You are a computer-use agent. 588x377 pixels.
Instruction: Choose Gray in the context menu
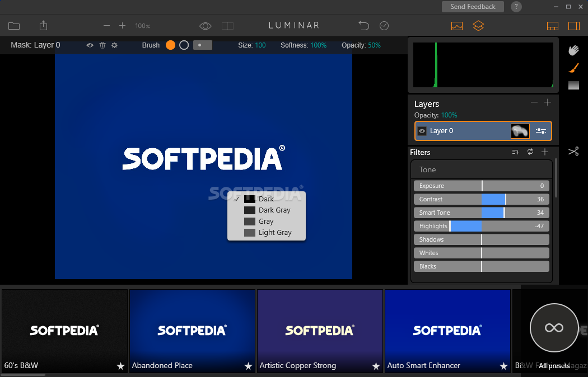tap(266, 222)
